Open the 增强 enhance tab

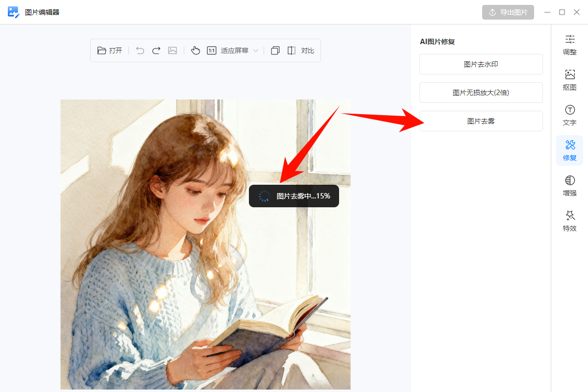pyautogui.click(x=569, y=186)
